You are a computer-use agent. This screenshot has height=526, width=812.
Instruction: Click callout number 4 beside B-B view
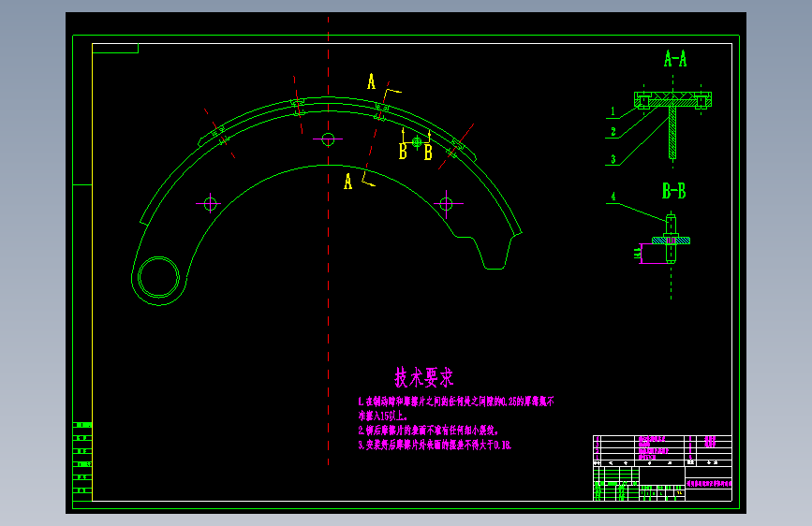tap(613, 197)
